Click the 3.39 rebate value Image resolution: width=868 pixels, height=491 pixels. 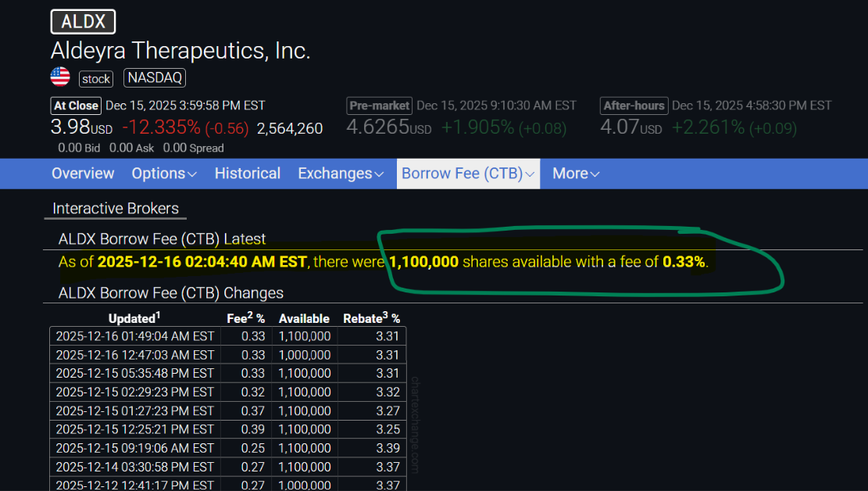(x=388, y=448)
